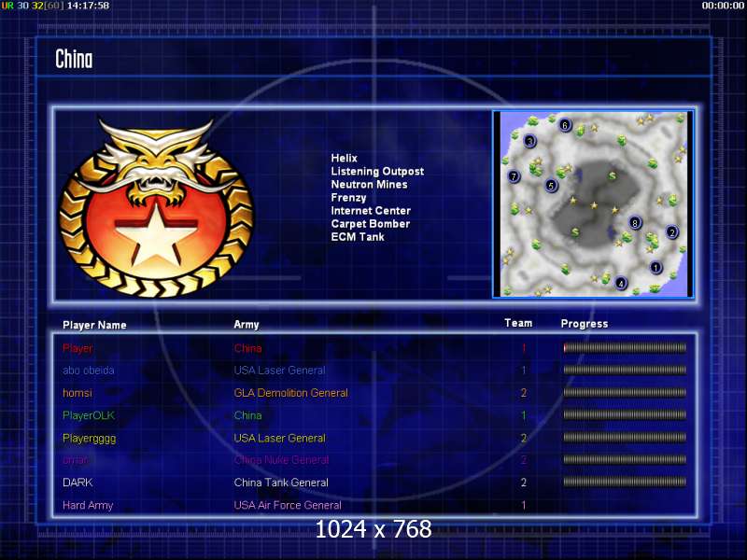Select player name 'DARK'

(78, 483)
